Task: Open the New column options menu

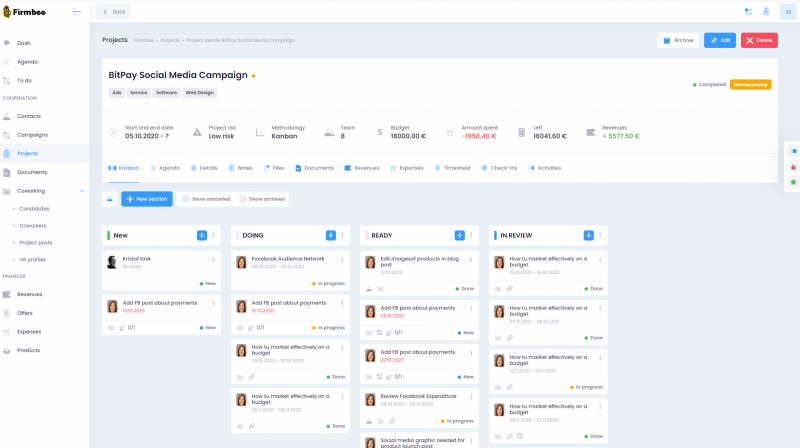Action: coord(214,235)
